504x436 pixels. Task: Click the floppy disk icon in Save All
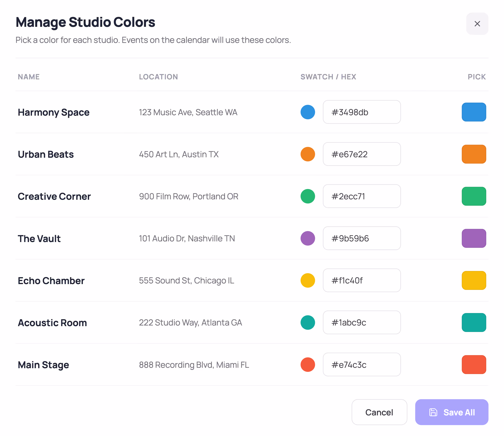pyautogui.click(x=433, y=412)
